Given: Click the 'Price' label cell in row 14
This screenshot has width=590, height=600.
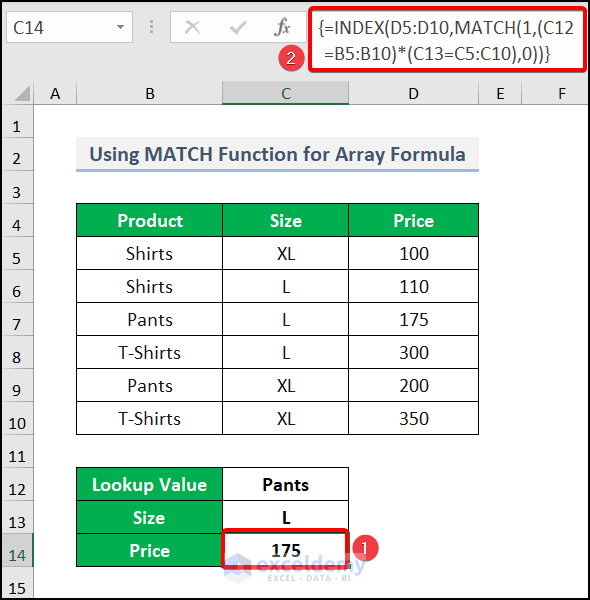Looking at the screenshot, I should click(149, 550).
